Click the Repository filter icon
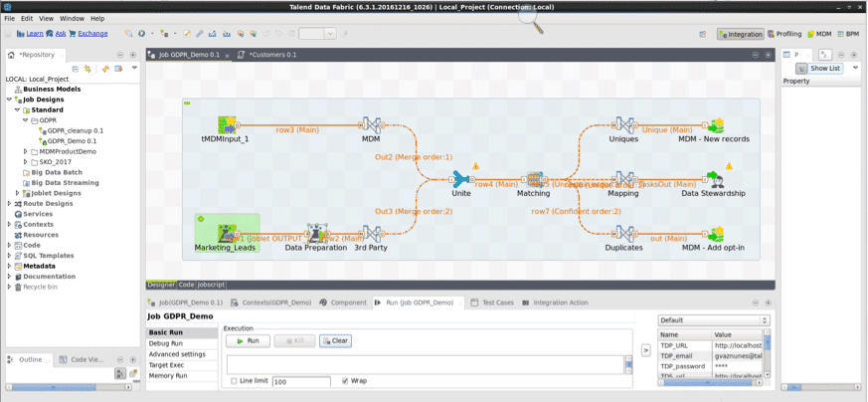The image size is (868, 402). click(117, 69)
